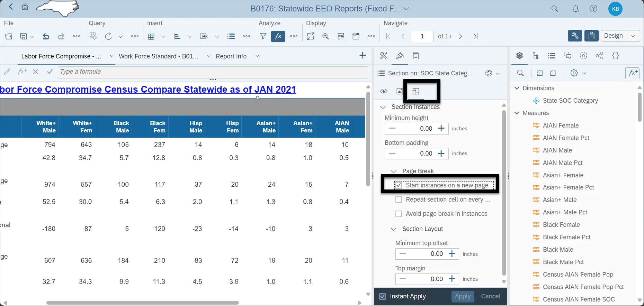Enable Avoid page break in instances

point(399,214)
